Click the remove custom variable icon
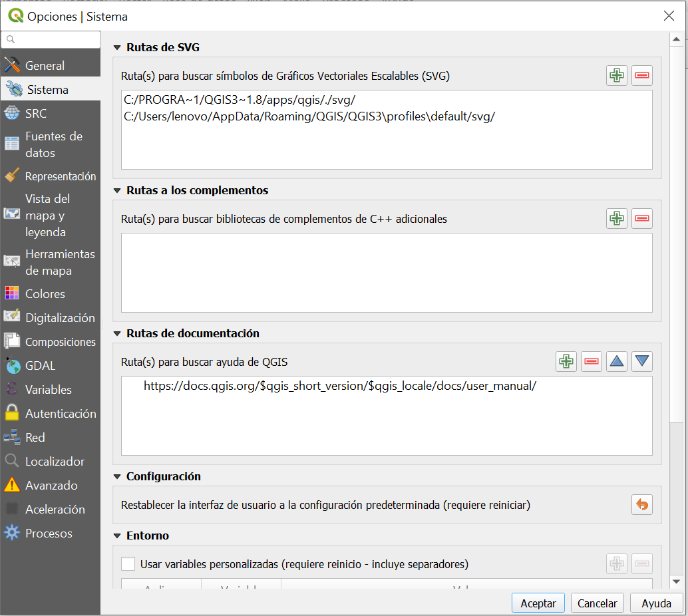The image size is (688, 616). click(641, 563)
